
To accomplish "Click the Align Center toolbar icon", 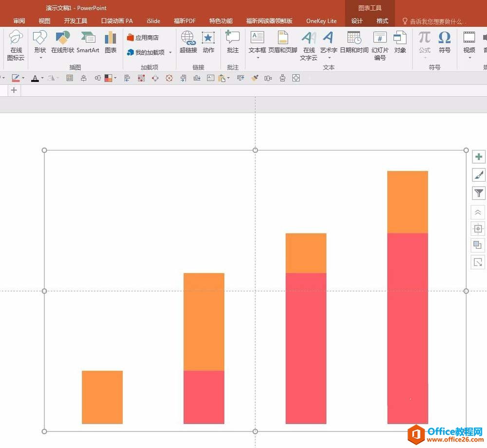I will [84, 78].
